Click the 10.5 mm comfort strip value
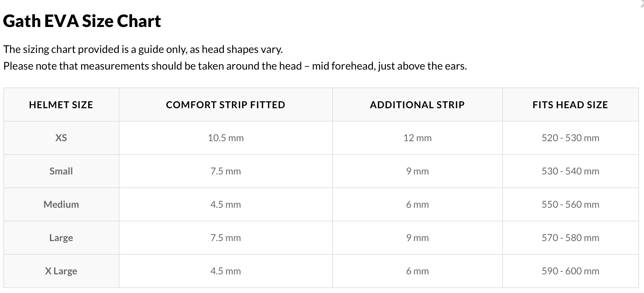This screenshot has width=644, height=293. coord(226,138)
